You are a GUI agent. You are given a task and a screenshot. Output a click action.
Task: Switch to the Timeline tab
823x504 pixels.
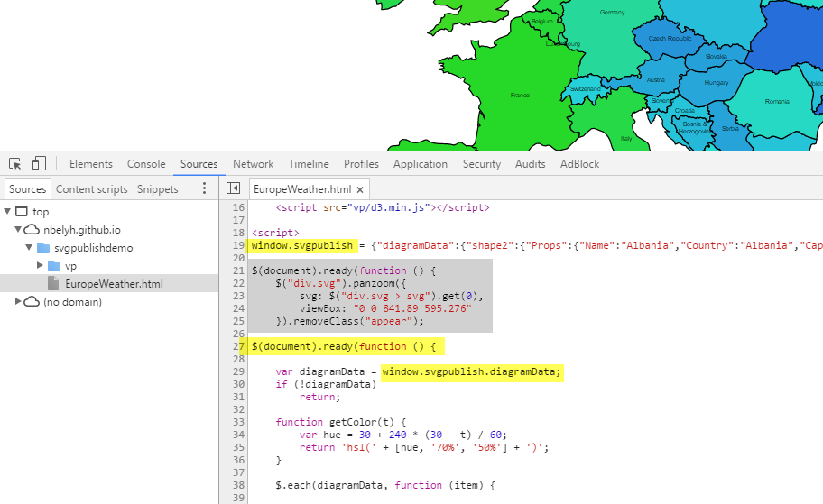click(309, 164)
